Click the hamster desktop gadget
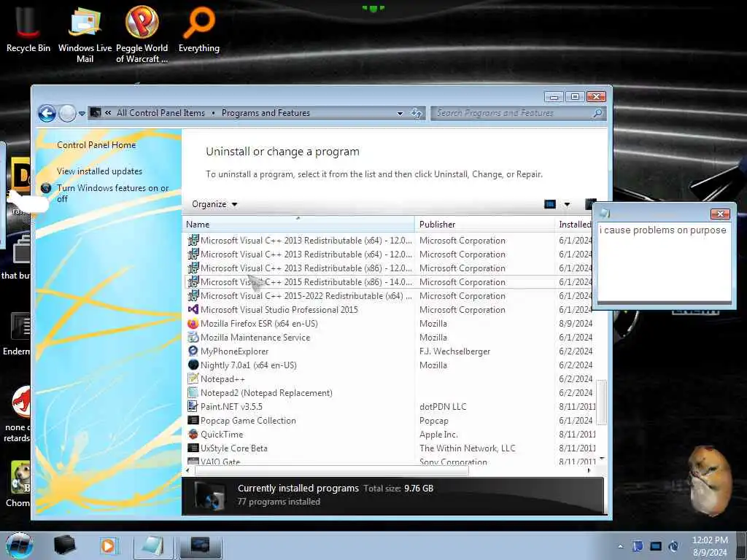 [x=710, y=480]
